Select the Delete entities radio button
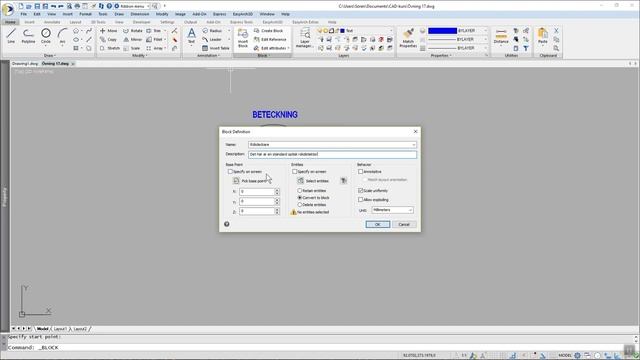This screenshot has width=640, height=360. click(300, 204)
